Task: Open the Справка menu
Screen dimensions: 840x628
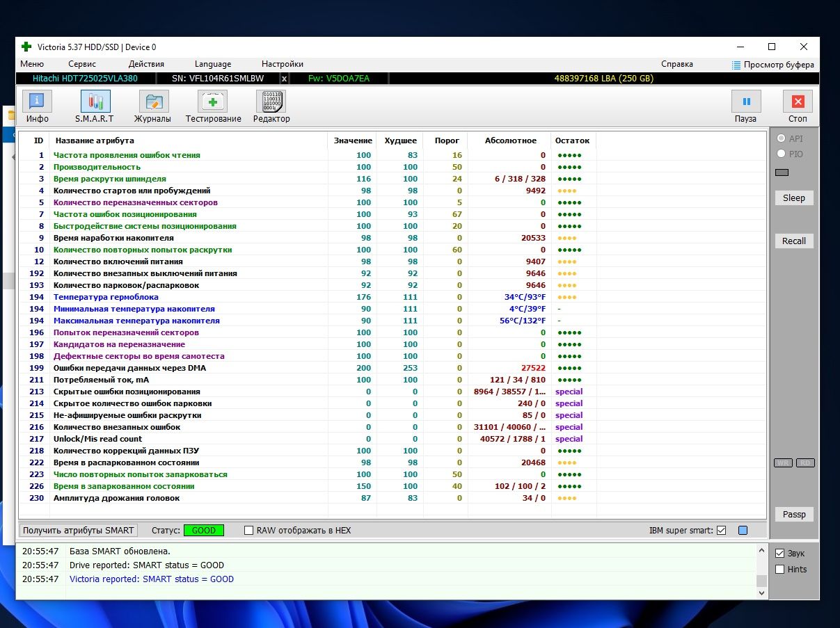Action: point(677,64)
